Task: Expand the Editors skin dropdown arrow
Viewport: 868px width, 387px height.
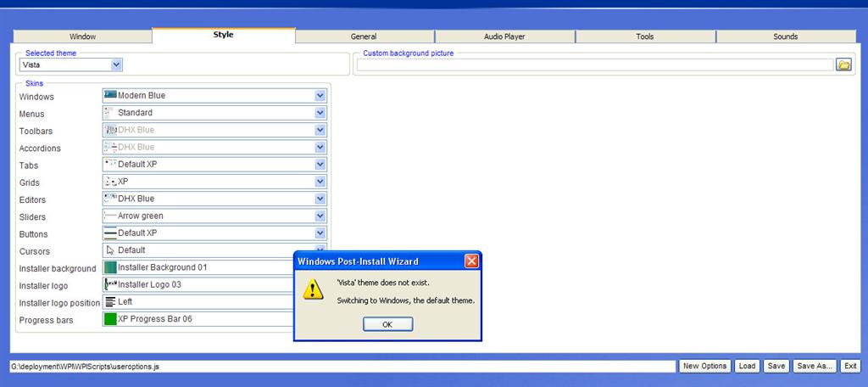Action: (320, 199)
